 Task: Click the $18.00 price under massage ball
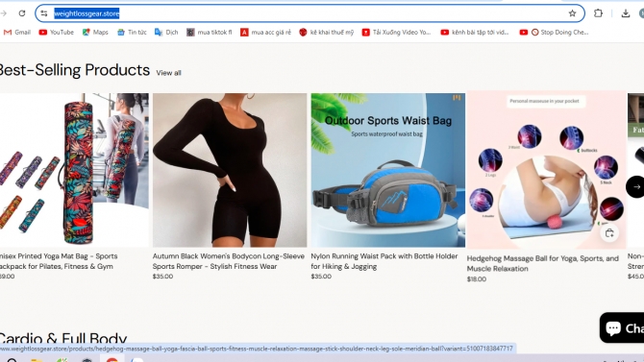[477, 279]
